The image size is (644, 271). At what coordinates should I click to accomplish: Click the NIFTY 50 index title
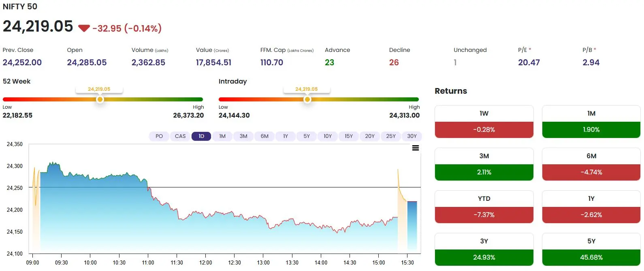click(x=20, y=6)
